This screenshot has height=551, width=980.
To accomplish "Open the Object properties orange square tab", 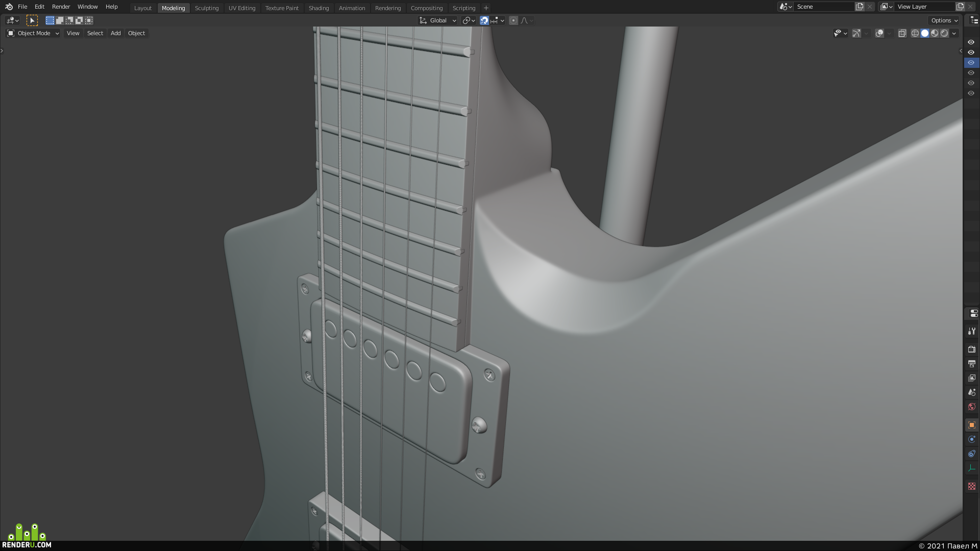I will (971, 425).
